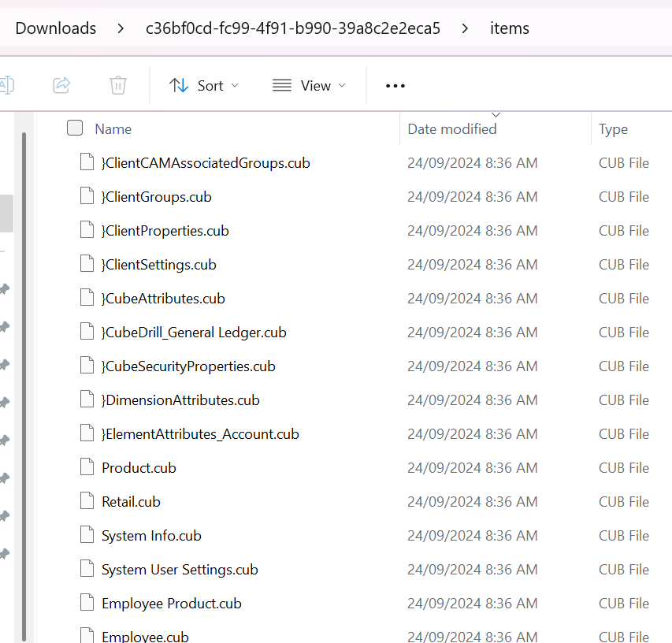The height and width of the screenshot is (643, 672).
Task: Select the }ElementAttributes_Account.cub file name
Action: pos(200,434)
